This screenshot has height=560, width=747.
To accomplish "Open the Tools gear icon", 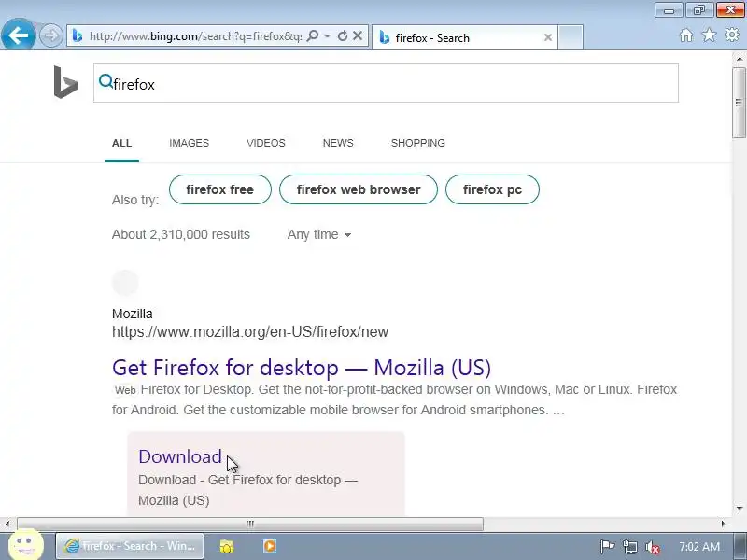I will [x=732, y=35].
